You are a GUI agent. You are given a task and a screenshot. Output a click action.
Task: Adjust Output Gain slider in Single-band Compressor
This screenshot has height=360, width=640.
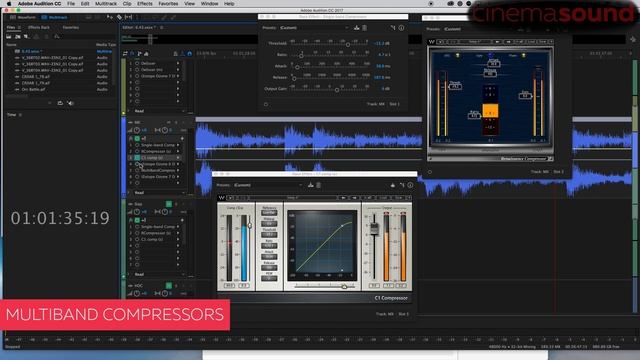point(337,90)
